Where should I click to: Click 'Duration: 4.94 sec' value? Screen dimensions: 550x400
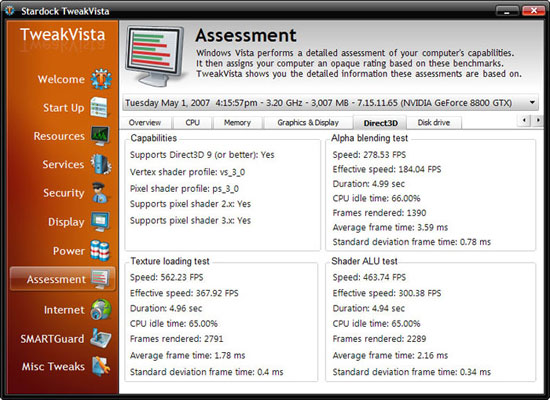pos(369,308)
